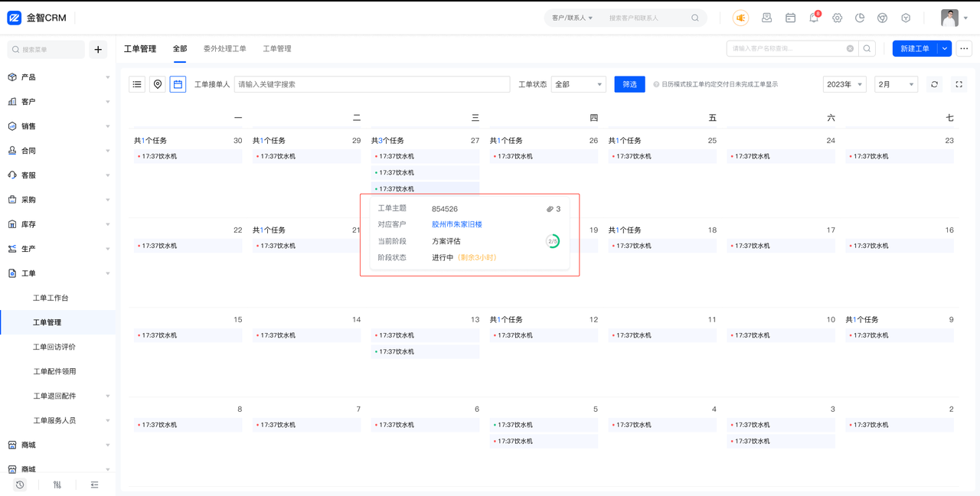Viewport: 980px width, 496px height.
Task: Expand the 客服 sidebar menu
Action: [108, 175]
